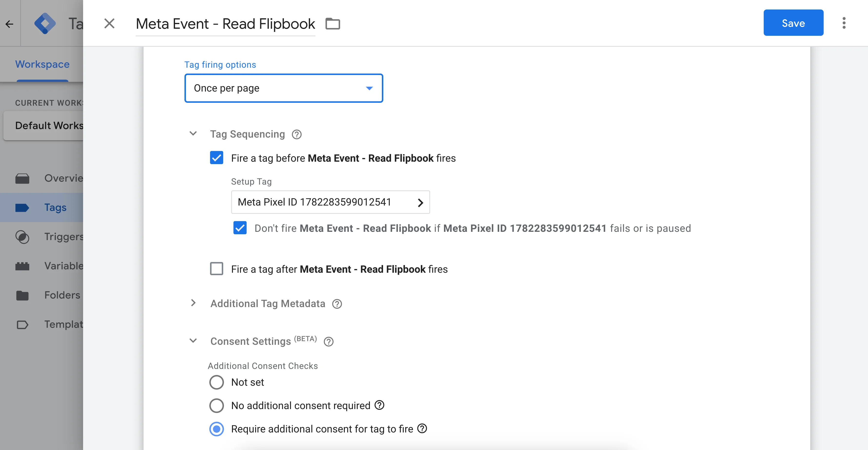Go back using the arrow icon
868x450 pixels.
(x=10, y=24)
